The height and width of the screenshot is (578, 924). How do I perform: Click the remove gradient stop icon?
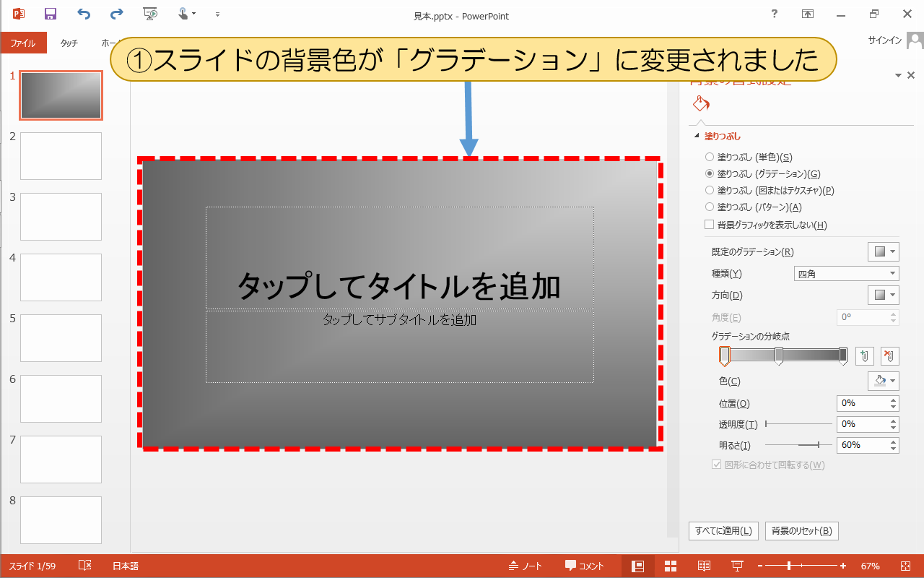(889, 355)
